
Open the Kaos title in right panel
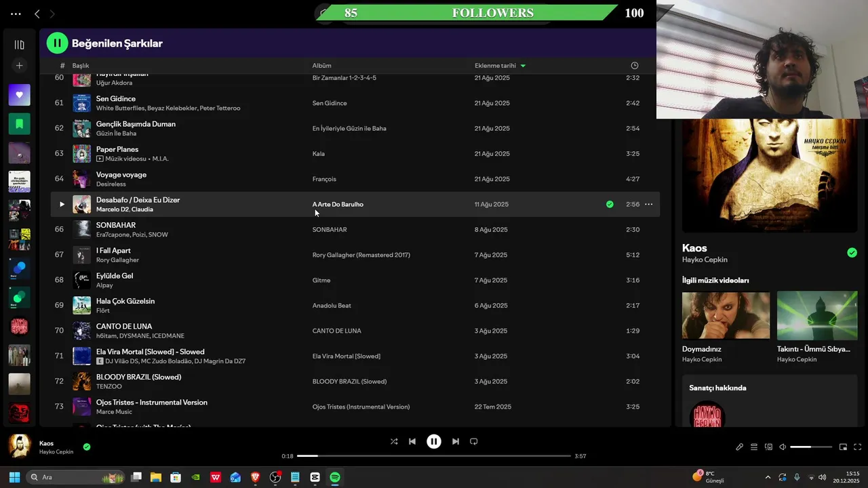point(694,248)
